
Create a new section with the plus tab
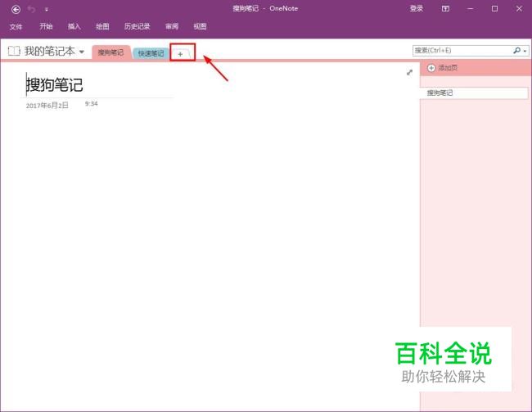[x=181, y=54]
